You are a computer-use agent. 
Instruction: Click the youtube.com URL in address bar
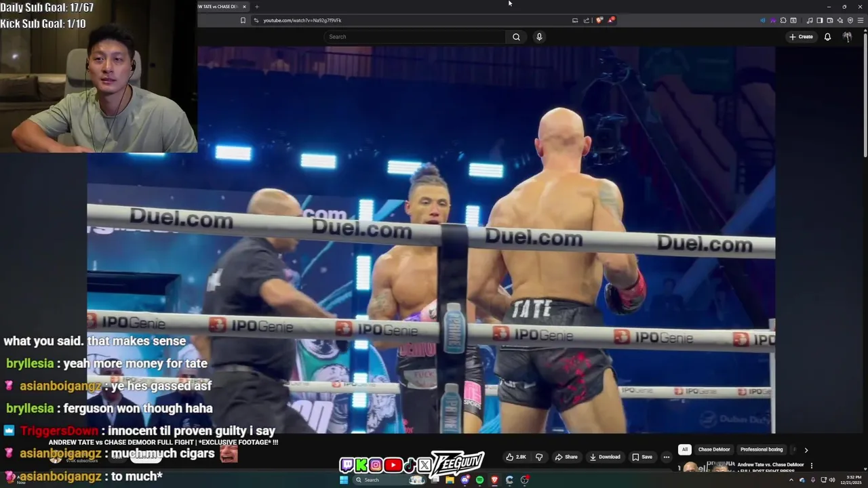(302, 20)
